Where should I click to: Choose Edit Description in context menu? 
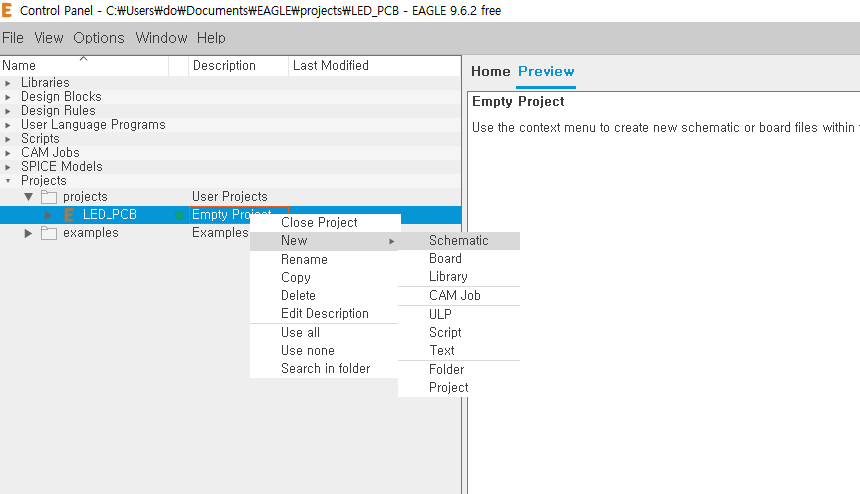pyautogui.click(x=325, y=314)
